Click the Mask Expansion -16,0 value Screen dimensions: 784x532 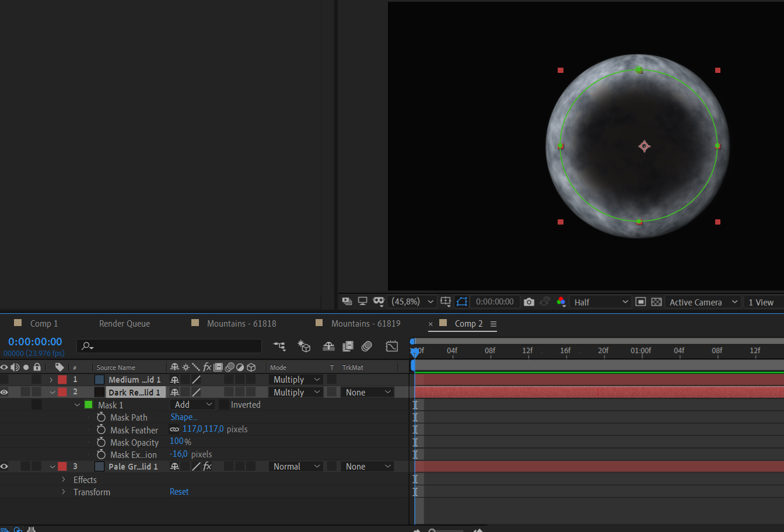178,454
